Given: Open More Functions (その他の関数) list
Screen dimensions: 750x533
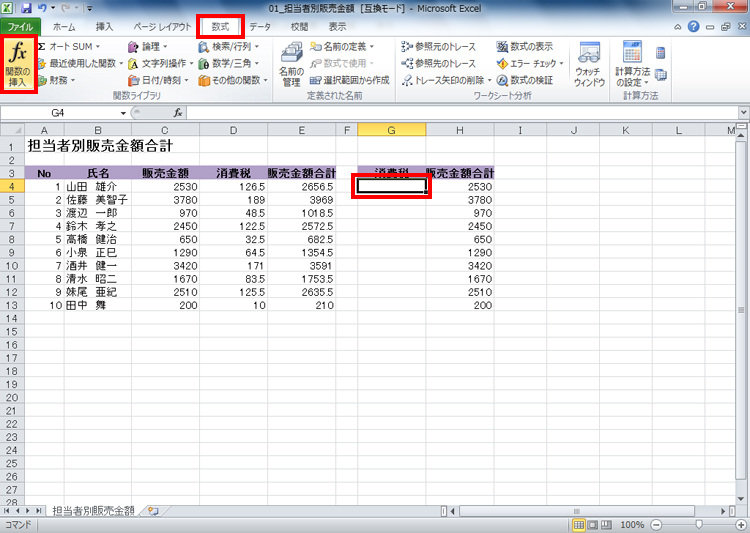Looking at the screenshot, I should pyautogui.click(x=233, y=80).
